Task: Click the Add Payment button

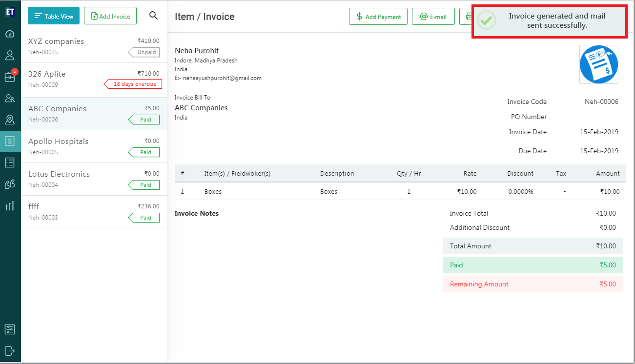Action: pyautogui.click(x=378, y=16)
